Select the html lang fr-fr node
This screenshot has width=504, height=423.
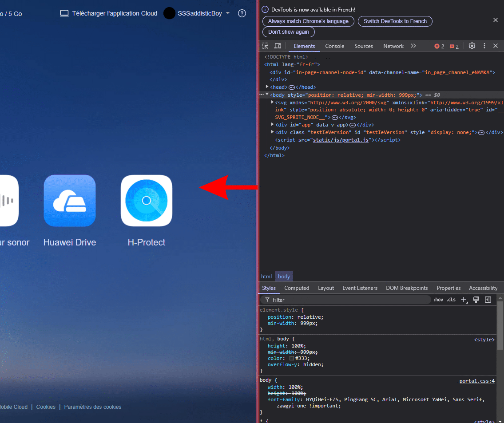pos(292,64)
